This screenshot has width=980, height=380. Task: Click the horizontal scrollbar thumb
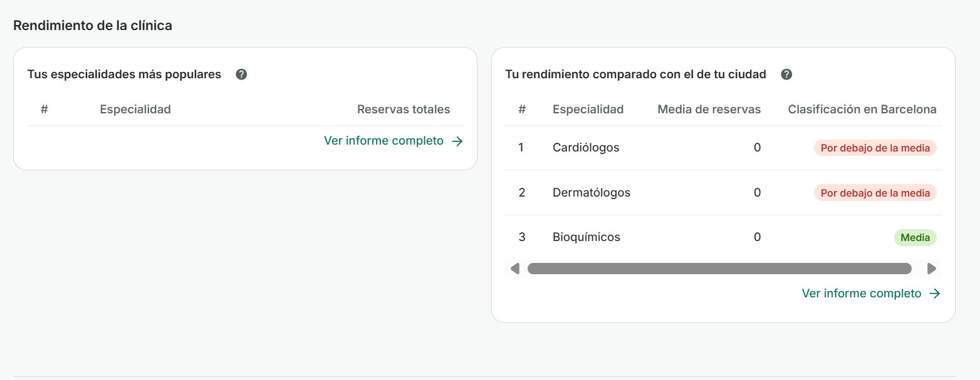719,269
